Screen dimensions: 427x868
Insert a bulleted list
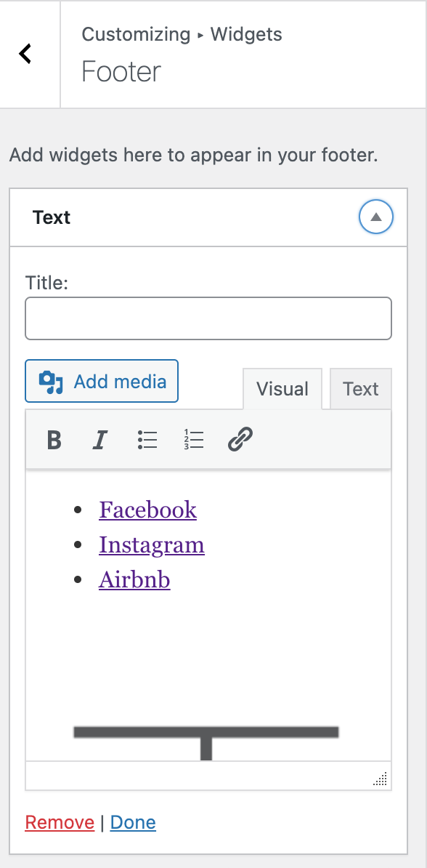click(147, 440)
